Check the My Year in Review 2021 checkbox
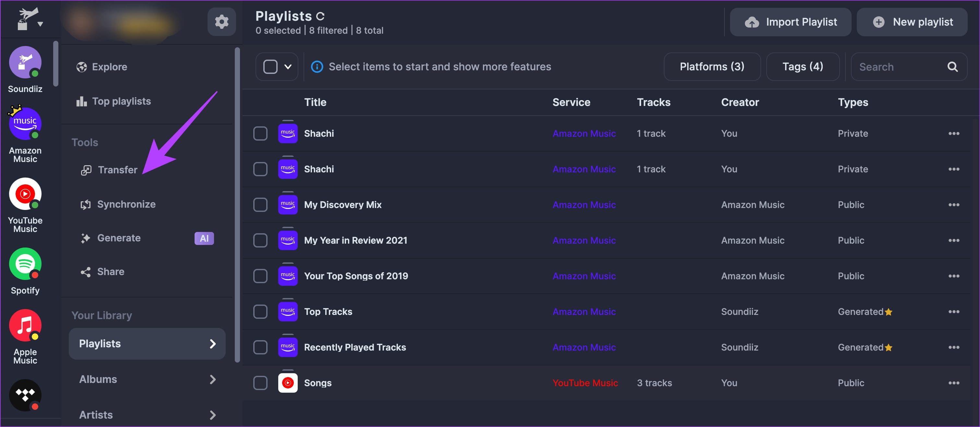The height and width of the screenshot is (427, 980). (260, 241)
